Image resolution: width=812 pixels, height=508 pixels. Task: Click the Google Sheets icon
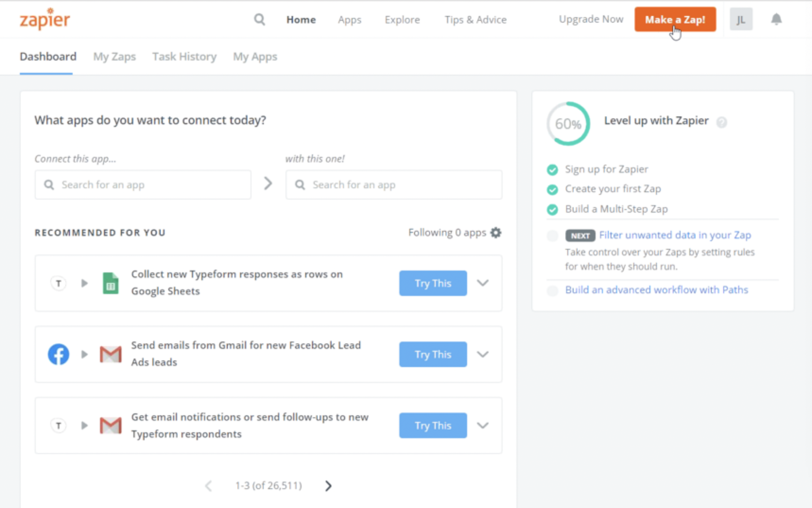(111, 283)
